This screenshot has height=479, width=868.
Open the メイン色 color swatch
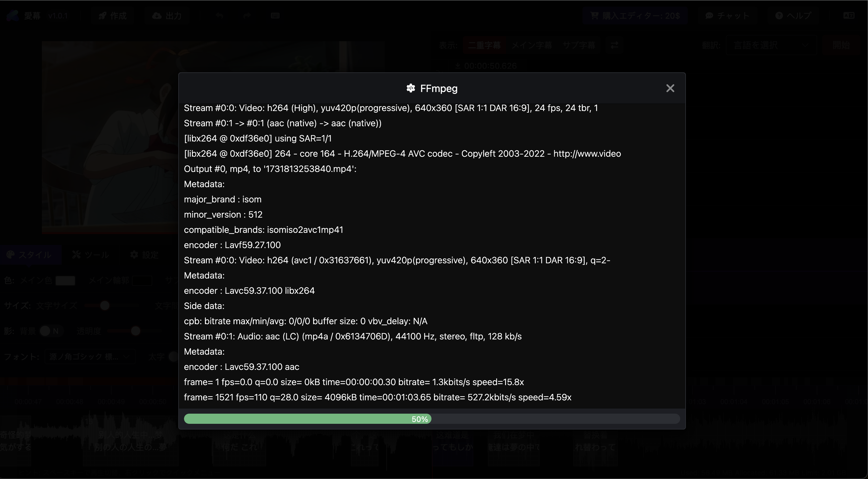(x=65, y=280)
